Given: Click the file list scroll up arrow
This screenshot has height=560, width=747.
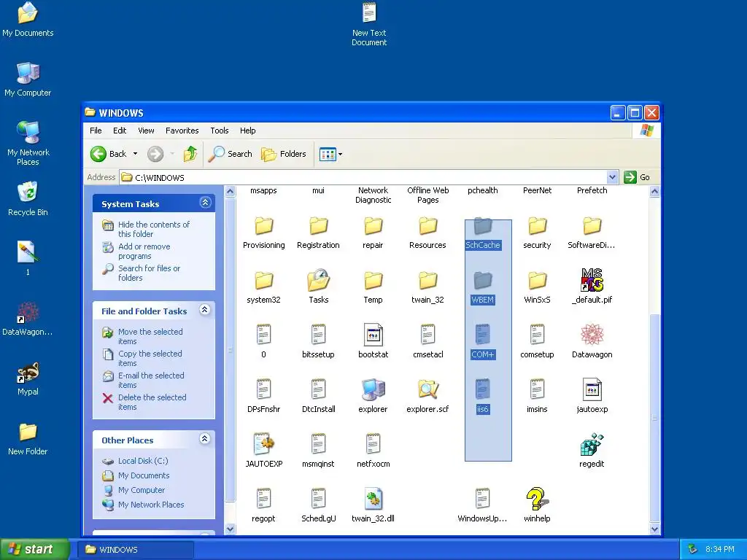Looking at the screenshot, I should 654,192.
